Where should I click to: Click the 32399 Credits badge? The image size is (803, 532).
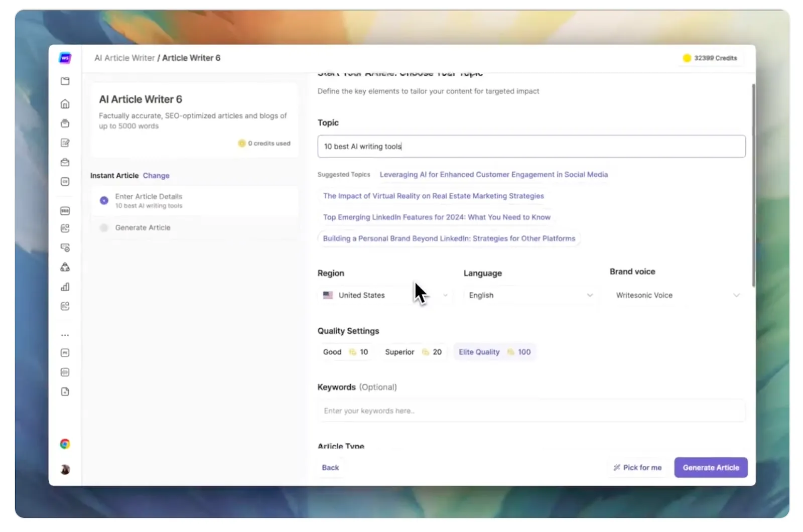point(710,58)
